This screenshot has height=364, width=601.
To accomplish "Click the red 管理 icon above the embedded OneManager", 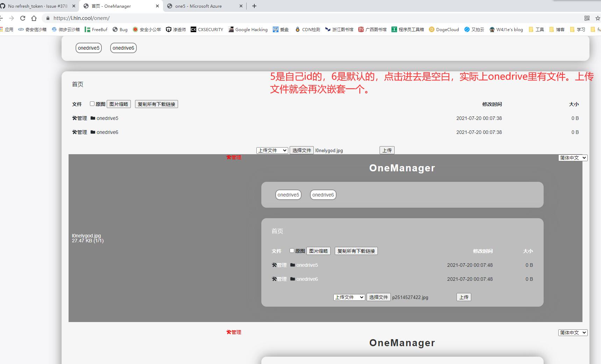I will tap(233, 158).
